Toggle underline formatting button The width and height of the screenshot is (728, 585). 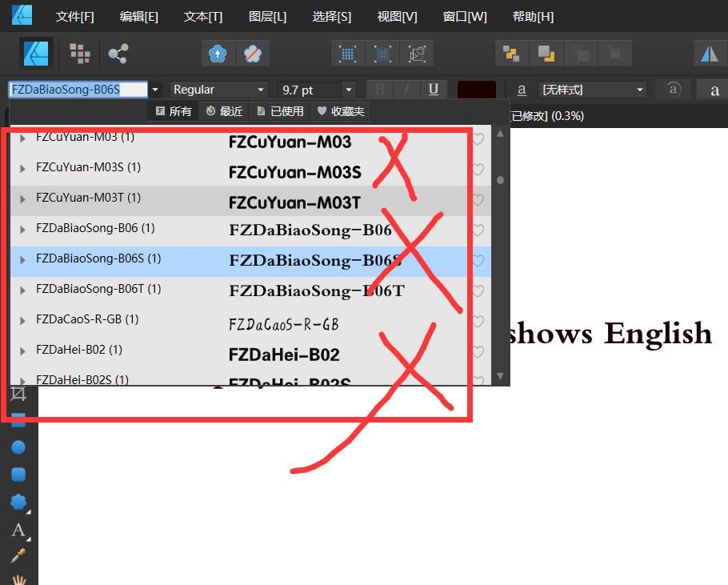434,89
